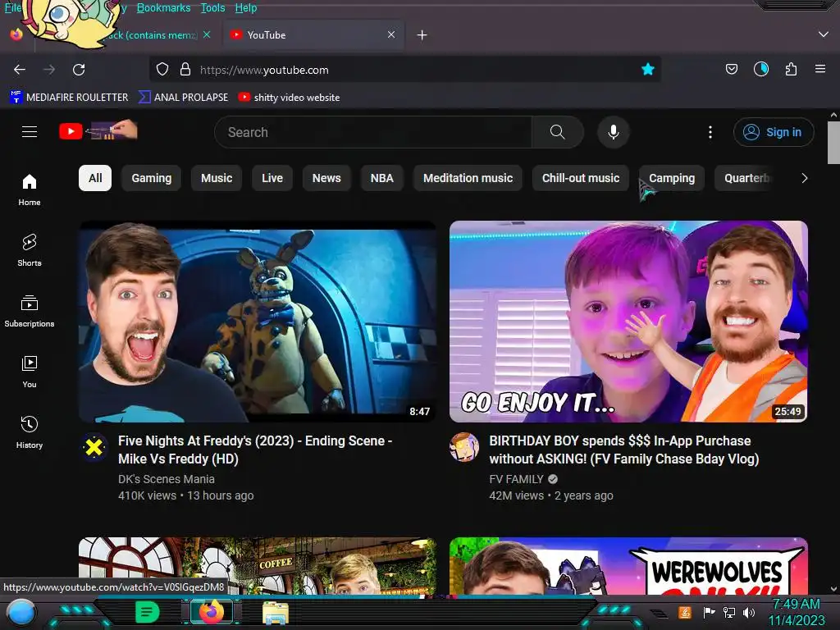Select the NBA filter chip
Viewport: 840px width, 630px height.
click(x=382, y=178)
